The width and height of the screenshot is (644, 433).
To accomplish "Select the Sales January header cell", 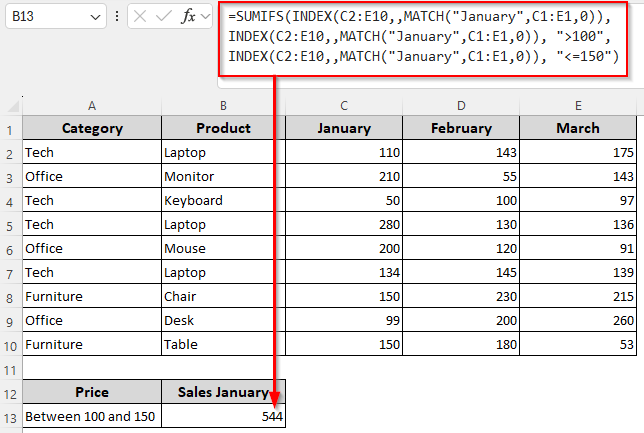I will coord(223,393).
